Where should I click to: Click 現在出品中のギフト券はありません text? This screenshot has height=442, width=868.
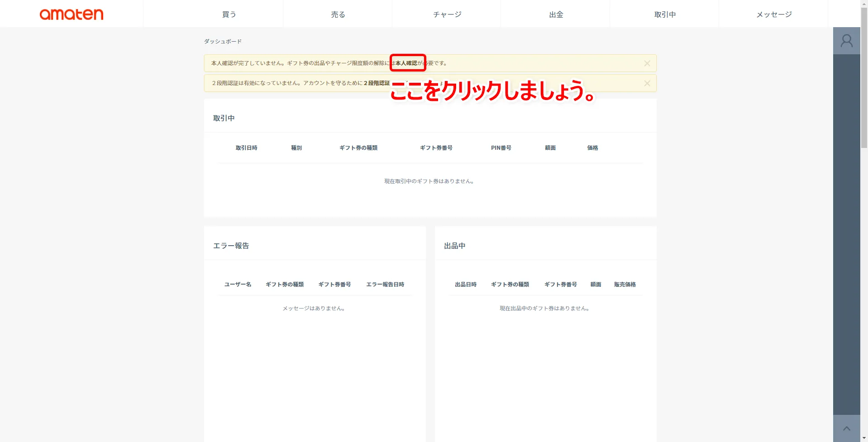pos(544,309)
